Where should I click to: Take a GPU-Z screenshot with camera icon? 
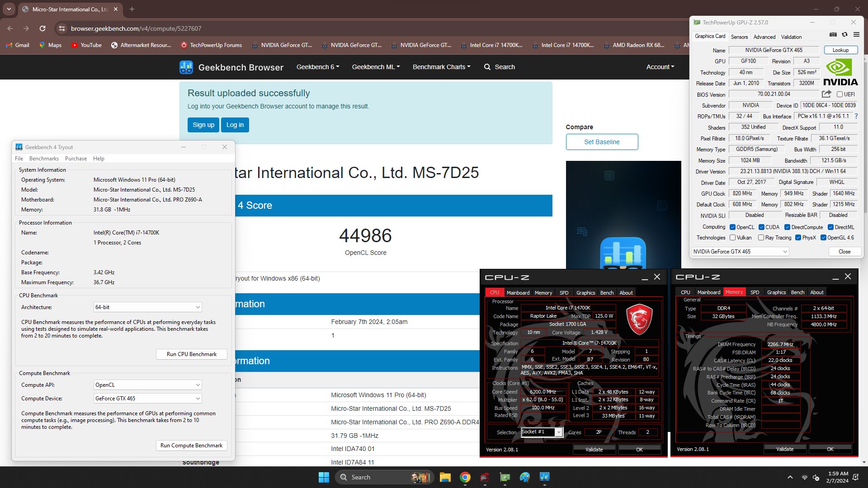pos(833,35)
